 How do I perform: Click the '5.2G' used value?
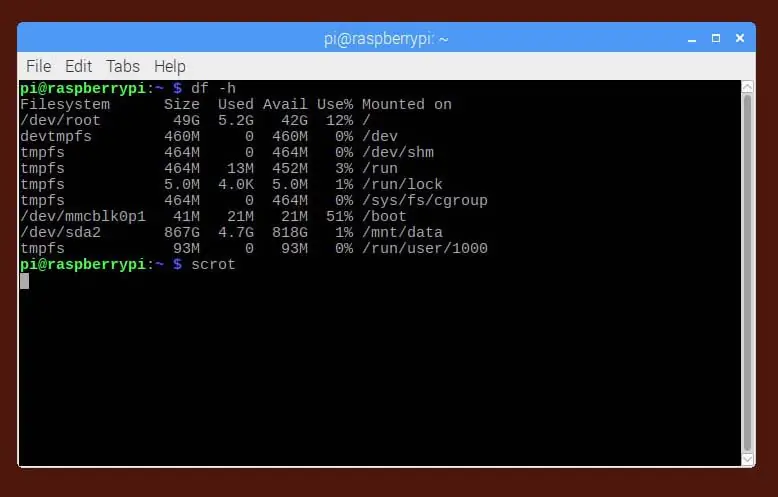click(x=236, y=121)
